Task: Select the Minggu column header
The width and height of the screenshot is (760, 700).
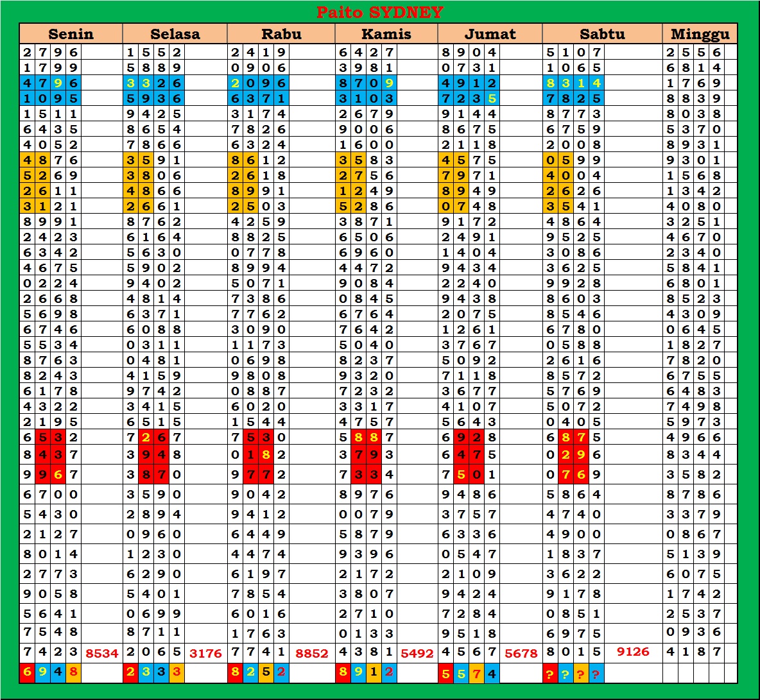Action: point(700,34)
